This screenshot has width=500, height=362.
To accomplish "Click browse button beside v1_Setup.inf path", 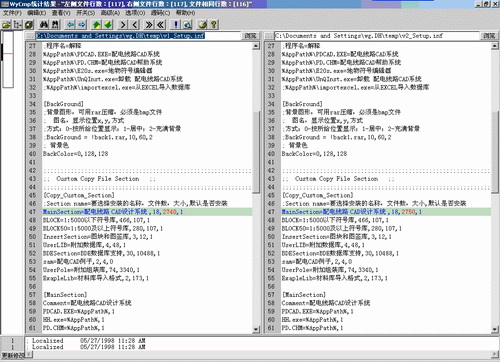I will point(250,36).
